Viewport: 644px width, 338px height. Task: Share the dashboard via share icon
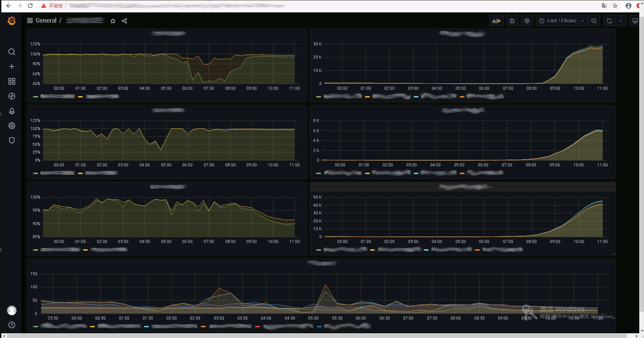pyautogui.click(x=124, y=21)
